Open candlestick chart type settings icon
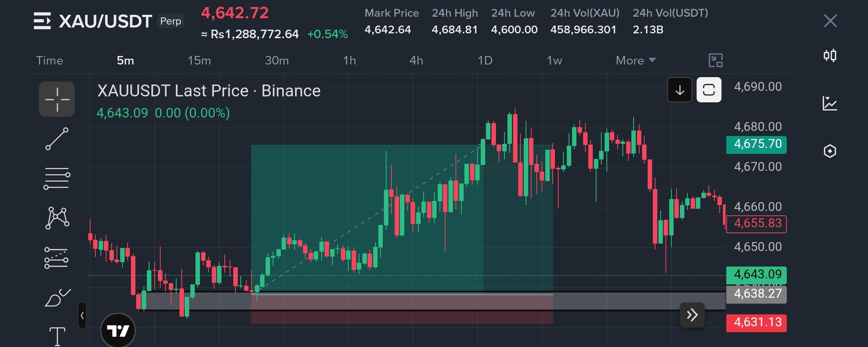 point(830,56)
